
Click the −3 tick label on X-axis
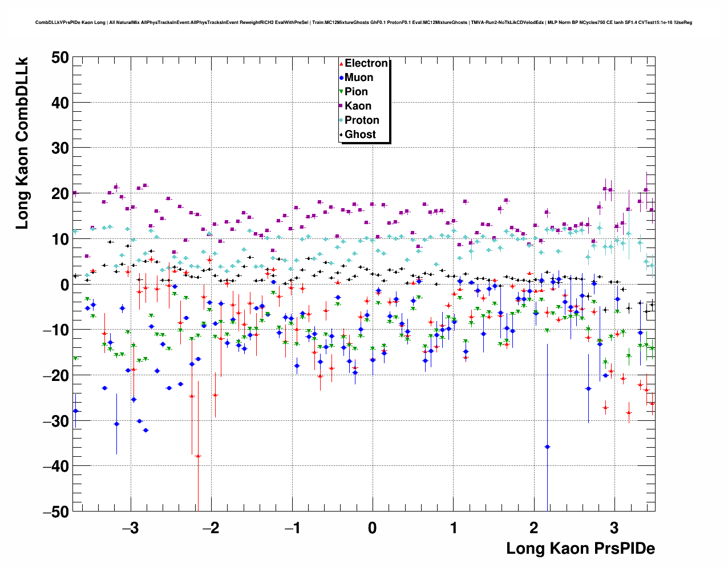130,528
